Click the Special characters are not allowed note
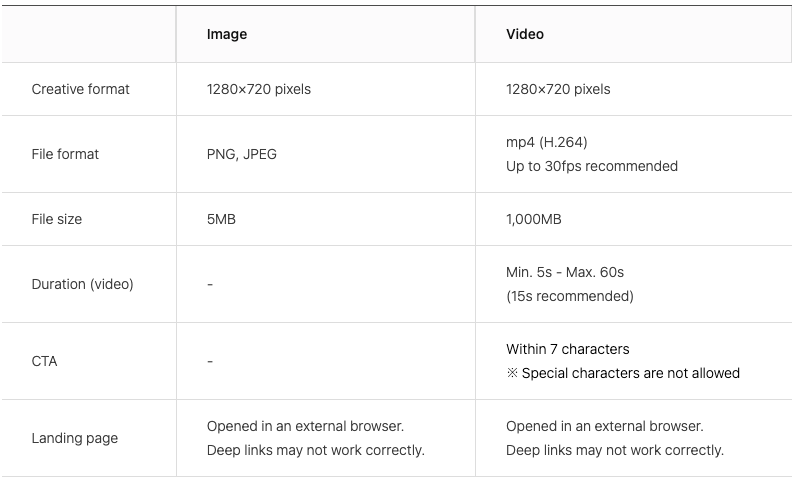 click(623, 373)
